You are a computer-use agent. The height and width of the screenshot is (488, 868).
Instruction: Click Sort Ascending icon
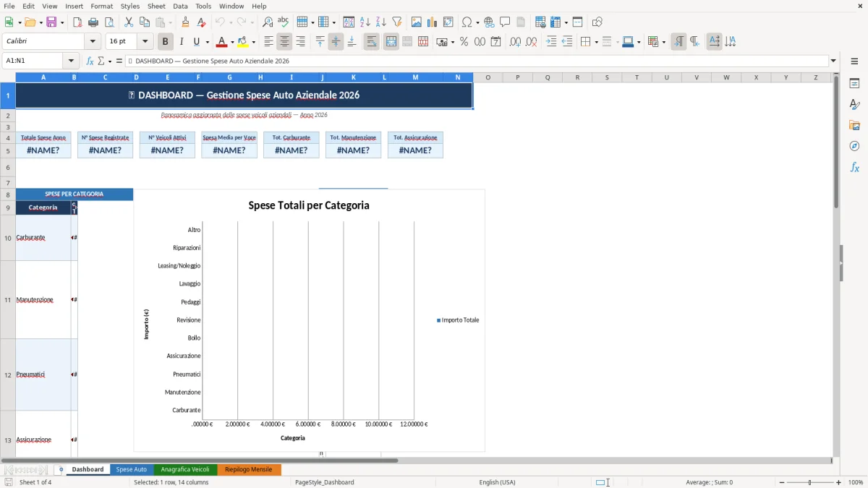(365, 22)
